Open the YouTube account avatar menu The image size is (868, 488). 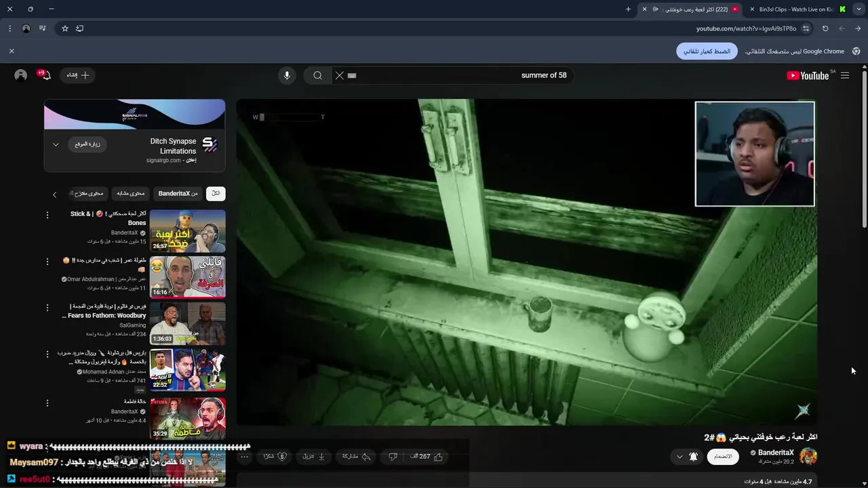[x=21, y=75]
